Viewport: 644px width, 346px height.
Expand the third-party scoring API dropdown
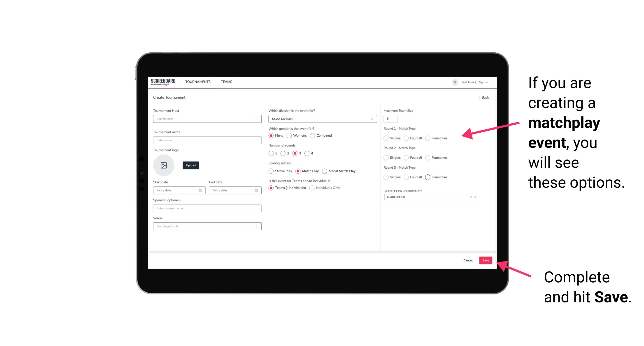(475, 197)
